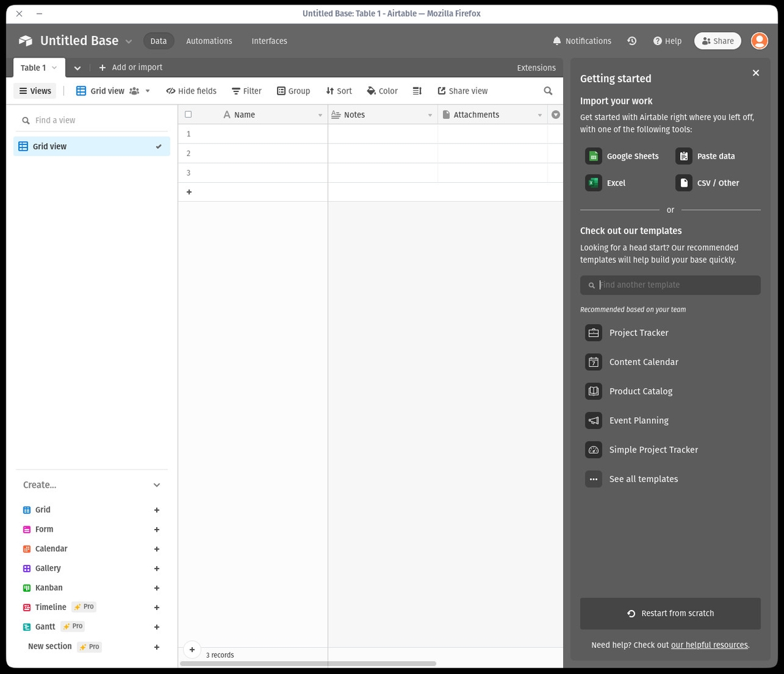Image resolution: width=784 pixels, height=674 pixels.
Task: Open our helpful resources link
Action: coord(709,645)
